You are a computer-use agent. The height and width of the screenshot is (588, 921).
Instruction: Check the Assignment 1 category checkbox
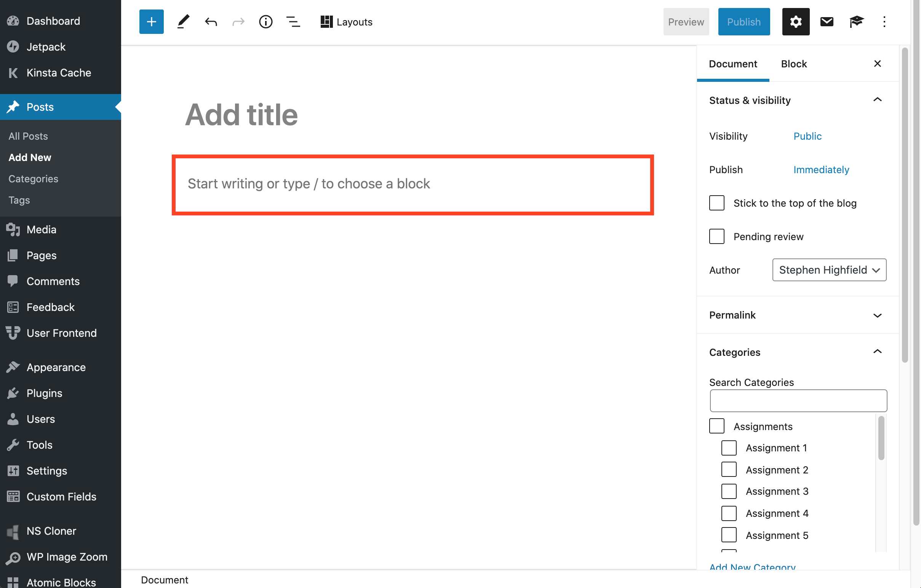click(729, 448)
